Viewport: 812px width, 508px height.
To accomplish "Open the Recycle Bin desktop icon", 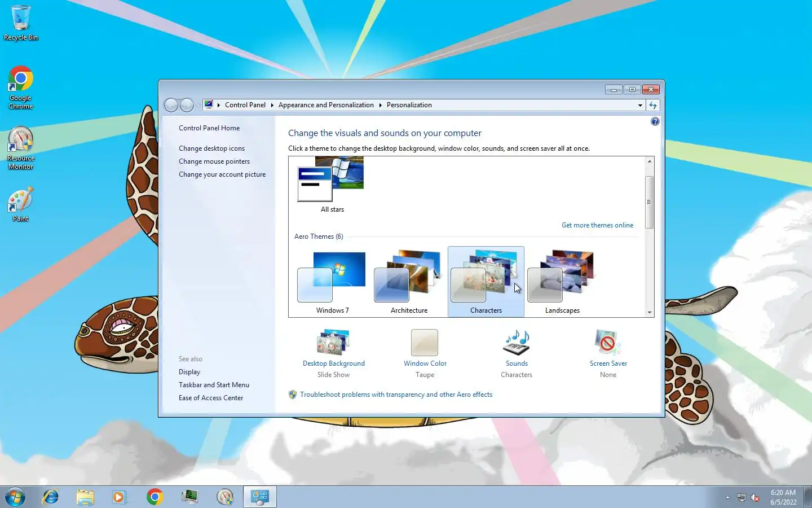I will click(21, 23).
